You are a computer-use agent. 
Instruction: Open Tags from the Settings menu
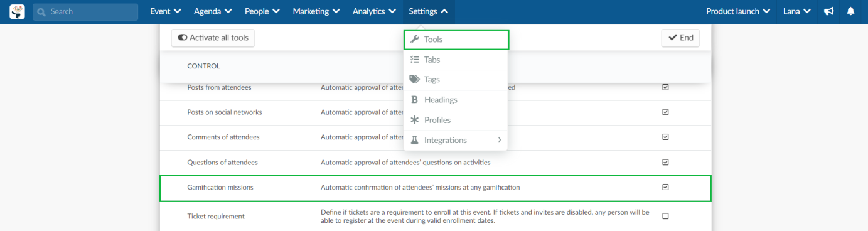[x=456, y=80]
